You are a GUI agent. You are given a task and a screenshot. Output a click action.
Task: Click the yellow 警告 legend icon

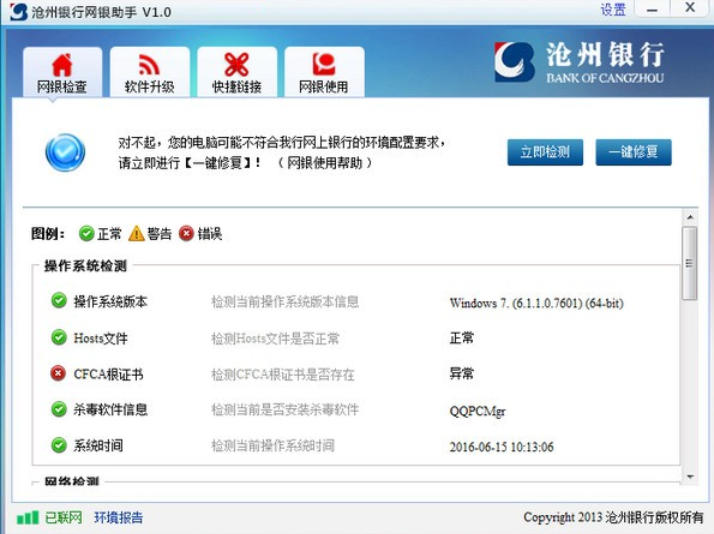coord(136,234)
